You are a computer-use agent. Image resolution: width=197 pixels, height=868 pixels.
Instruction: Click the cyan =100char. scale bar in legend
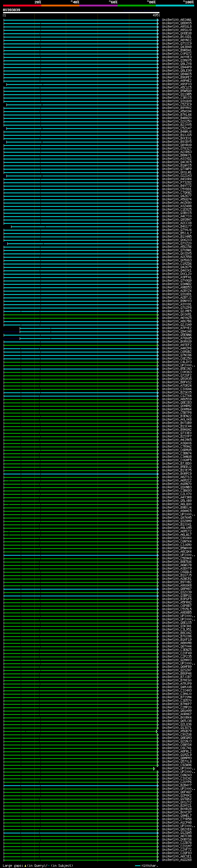137,866
